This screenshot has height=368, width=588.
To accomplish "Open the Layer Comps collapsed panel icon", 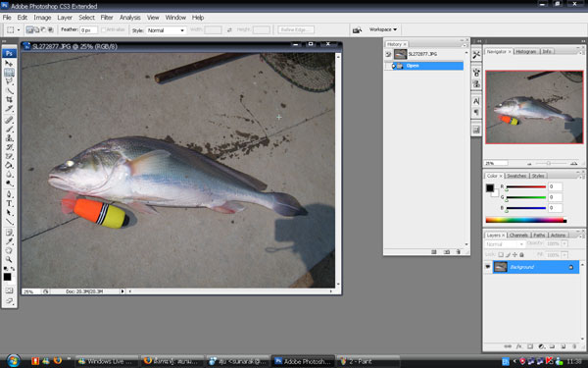I will [x=476, y=130].
